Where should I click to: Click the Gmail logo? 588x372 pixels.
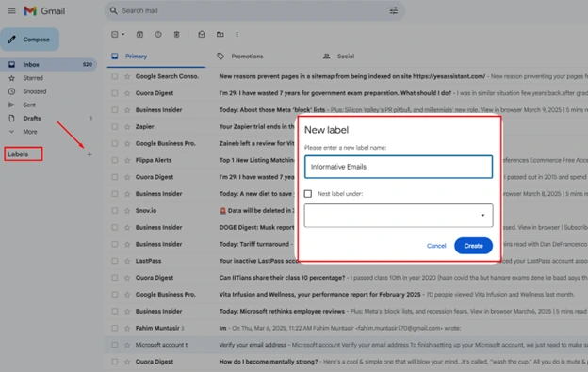[x=44, y=11]
